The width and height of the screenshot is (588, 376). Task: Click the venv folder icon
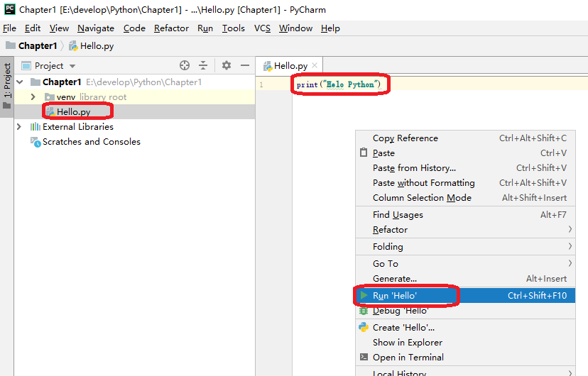(50, 97)
